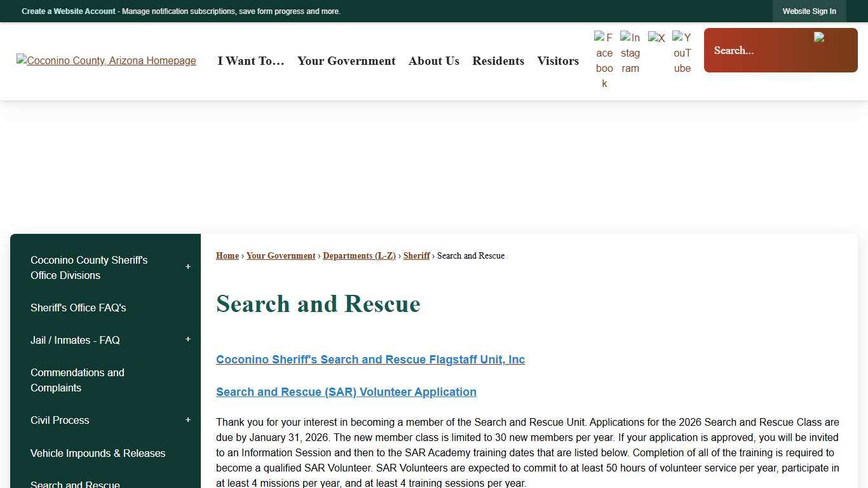
Task: Click the search magnifying glass icon
Action: (x=820, y=38)
